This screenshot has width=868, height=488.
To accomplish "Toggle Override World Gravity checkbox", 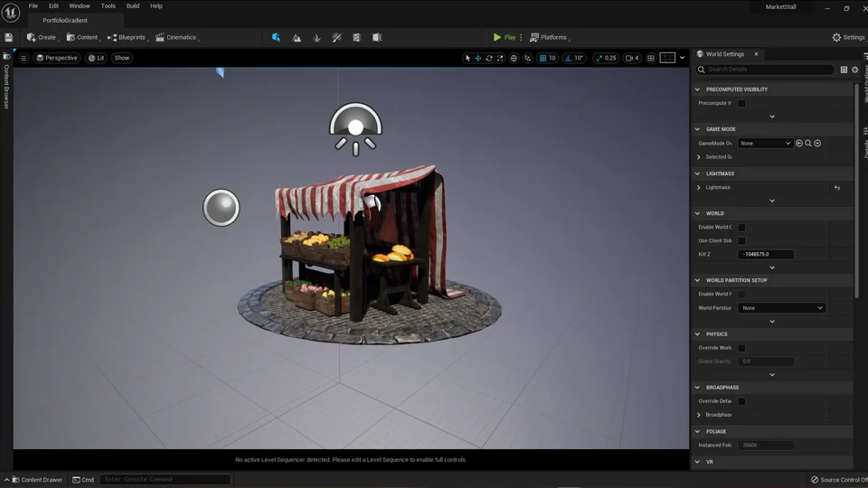I will pyautogui.click(x=741, y=348).
